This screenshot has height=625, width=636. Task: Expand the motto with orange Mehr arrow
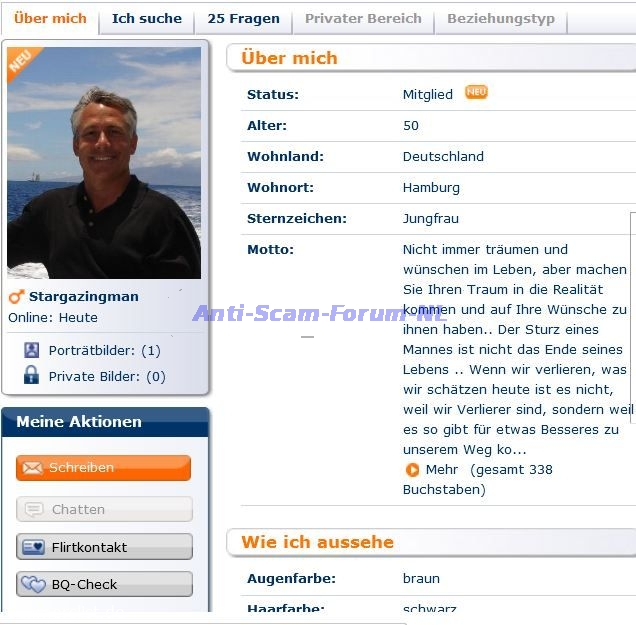[x=413, y=470]
